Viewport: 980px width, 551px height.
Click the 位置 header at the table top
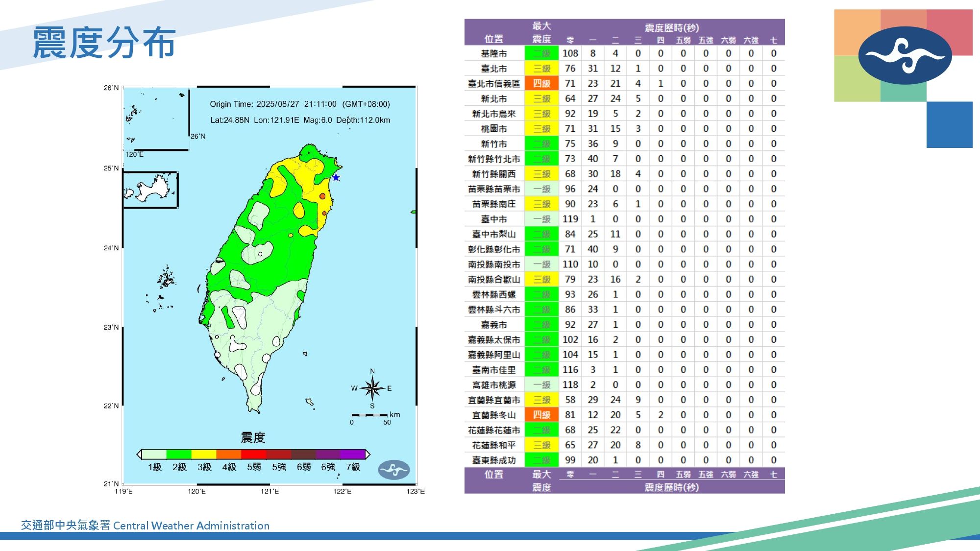(494, 39)
